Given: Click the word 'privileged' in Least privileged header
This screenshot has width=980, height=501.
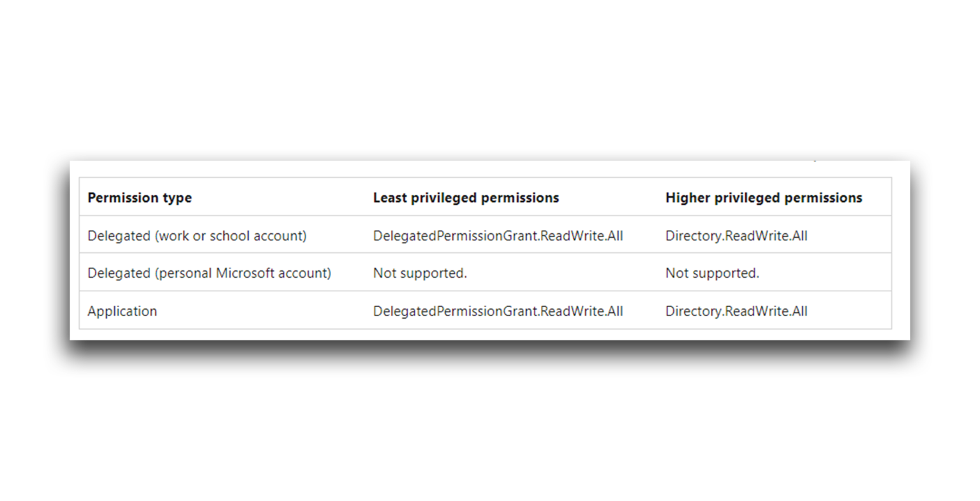Looking at the screenshot, I should 444,198.
